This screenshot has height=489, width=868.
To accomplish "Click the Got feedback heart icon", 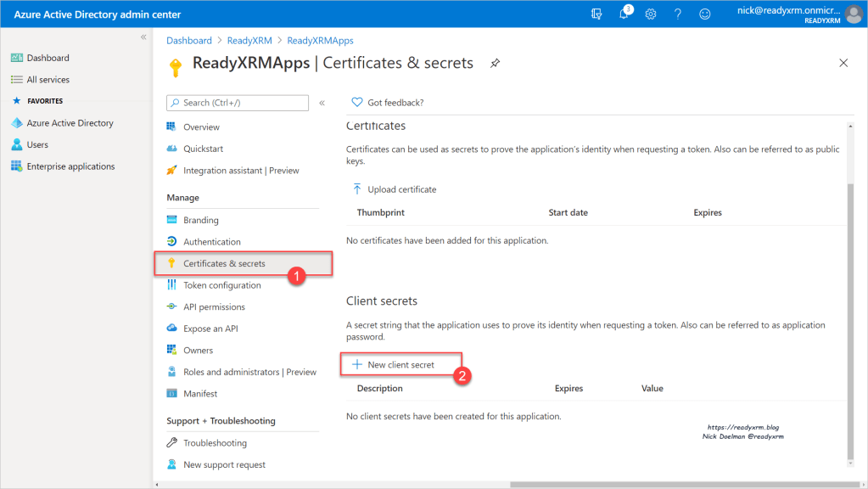I will (357, 102).
